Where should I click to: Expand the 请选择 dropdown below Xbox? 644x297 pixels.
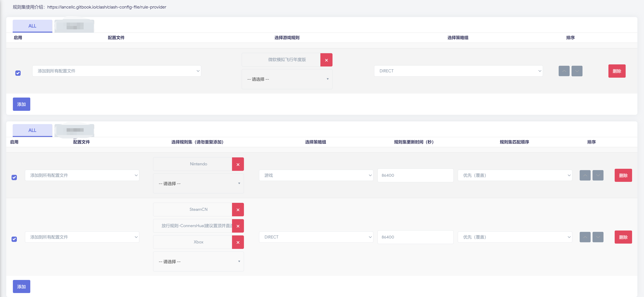pos(198,261)
